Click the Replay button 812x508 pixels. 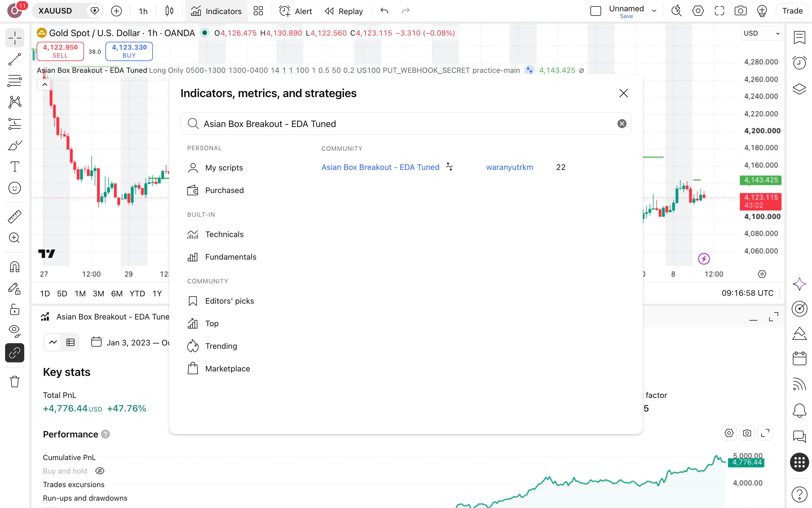click(344, 11)
